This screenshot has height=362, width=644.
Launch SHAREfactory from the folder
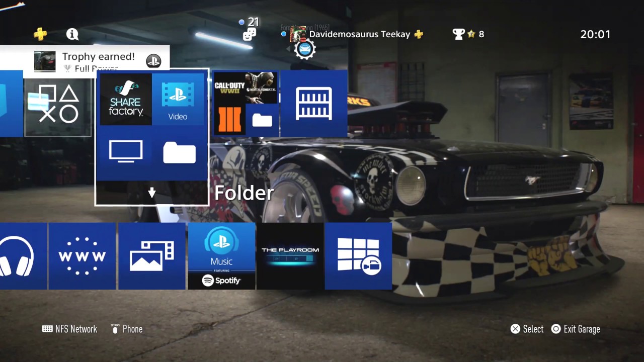click(126, 99)
